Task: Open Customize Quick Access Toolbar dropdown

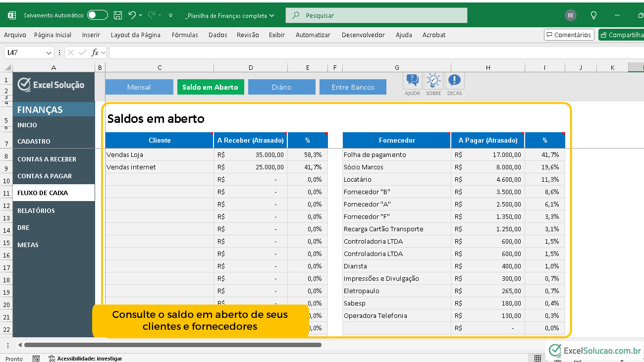Action: point(171,15)
